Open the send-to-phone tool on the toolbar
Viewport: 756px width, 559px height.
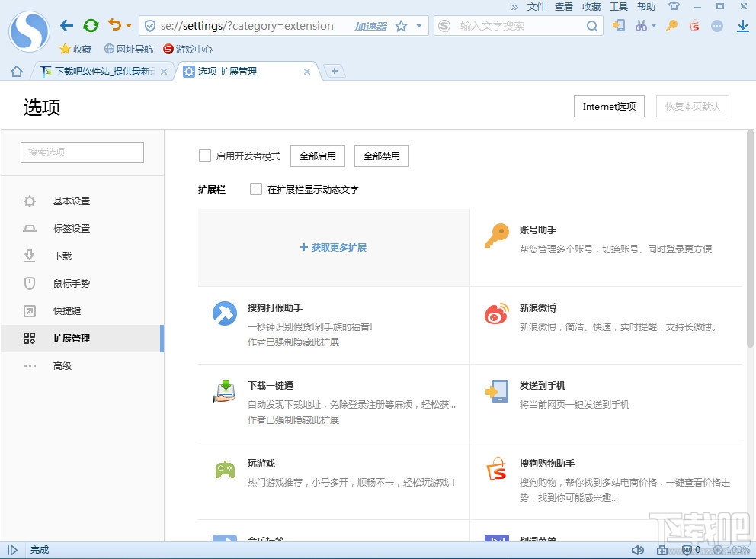tap(619, 26)
